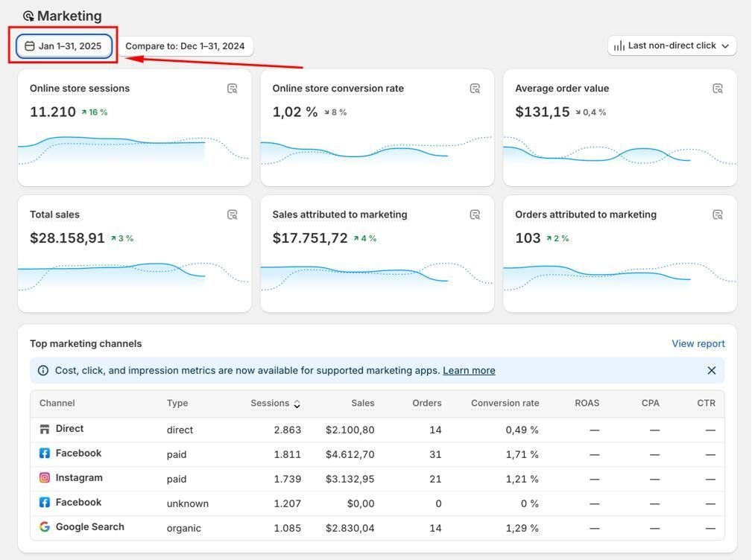Click the Average order value trend chart
This screenshot has height=560, width=752.
[x=619, y=153]
